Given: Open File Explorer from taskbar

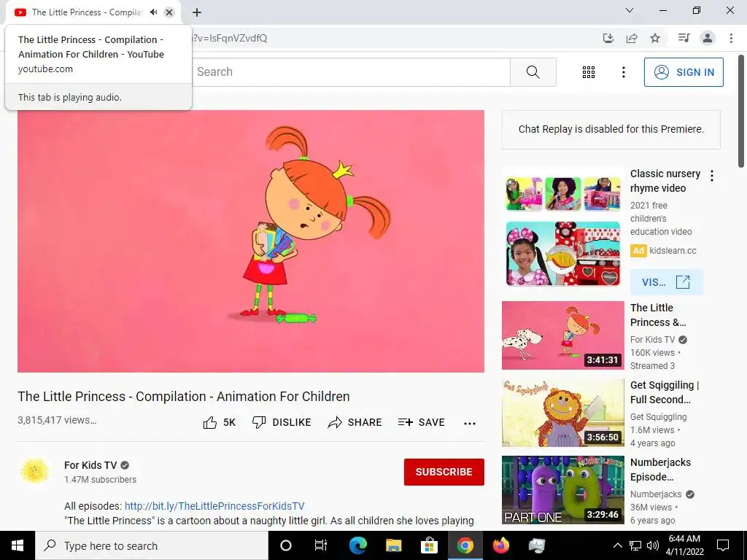Looking at the screenshot, I should 393,545.
